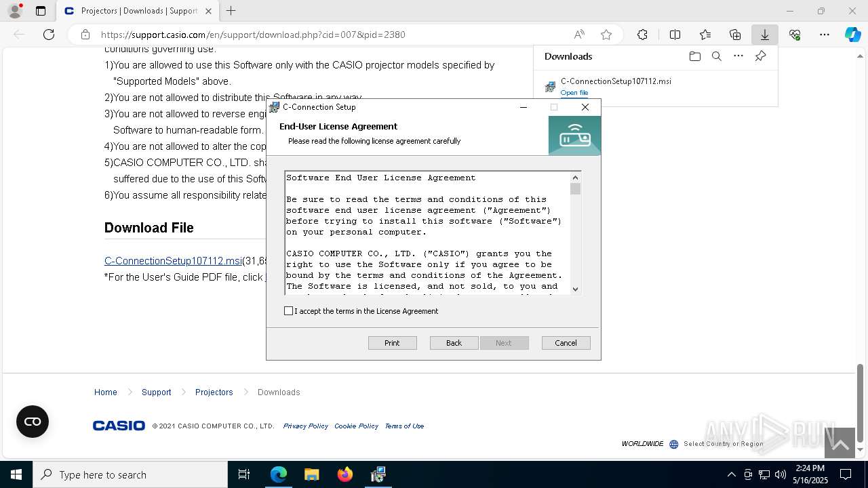
Task: Open the Terms of Use link
Action: 404,426
